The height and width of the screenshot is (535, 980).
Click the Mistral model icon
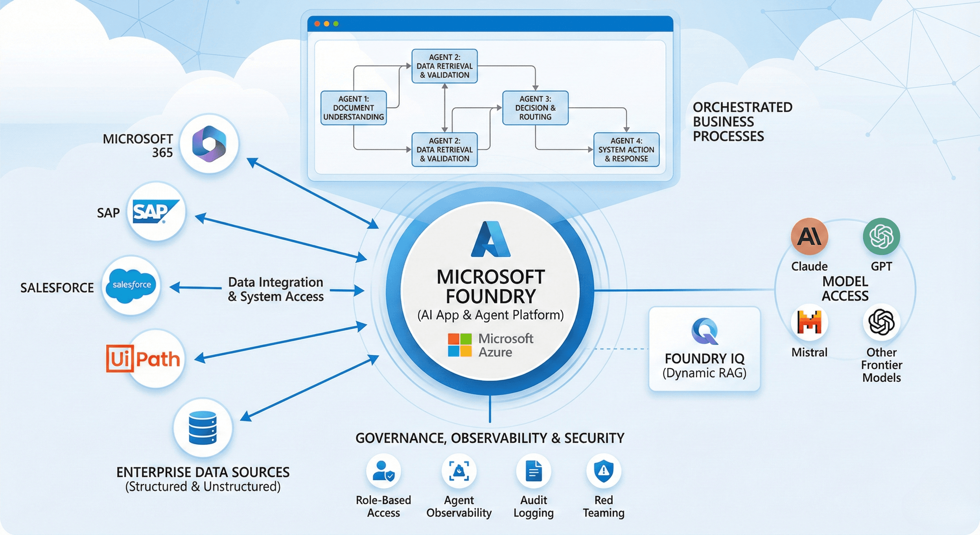(809, 322)
